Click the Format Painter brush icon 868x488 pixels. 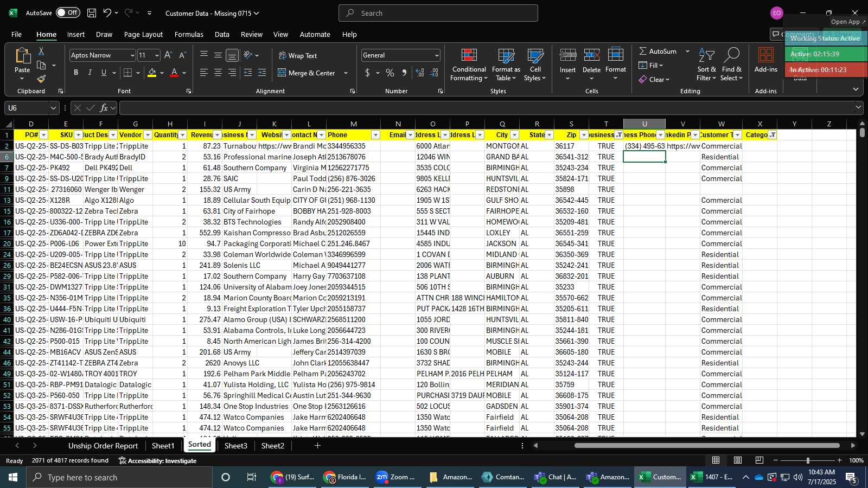click(41, 79)
